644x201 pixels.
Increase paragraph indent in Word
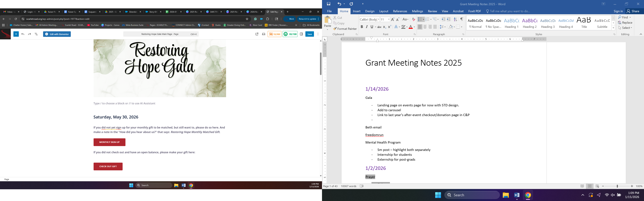(449, 19)
